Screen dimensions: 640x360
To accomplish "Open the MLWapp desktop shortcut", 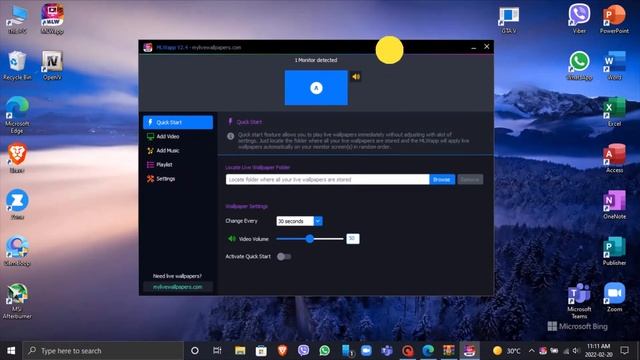I will (x=52, y=18).
